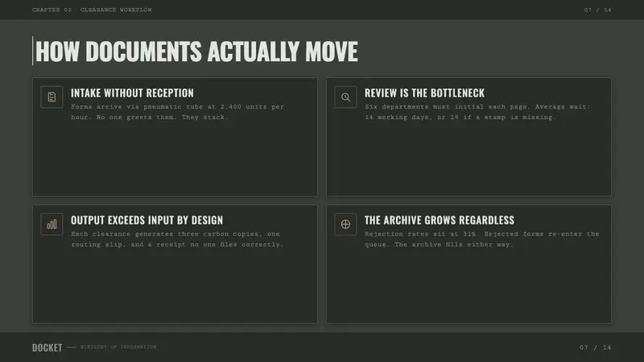Click the text 'Each clearance generates three carbon copies'
This screenshot has height=362, width=644.
pos(166,234)
